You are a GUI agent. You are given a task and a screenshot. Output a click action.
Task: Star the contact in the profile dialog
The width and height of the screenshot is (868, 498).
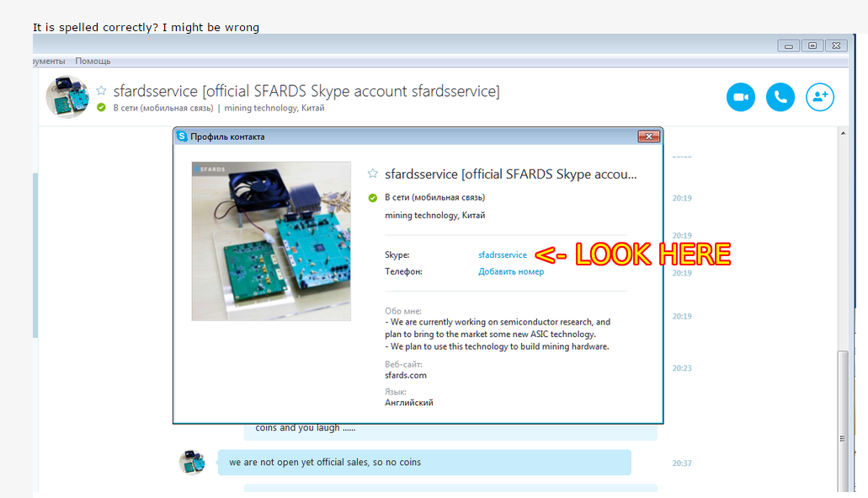[x=373, y=174]
